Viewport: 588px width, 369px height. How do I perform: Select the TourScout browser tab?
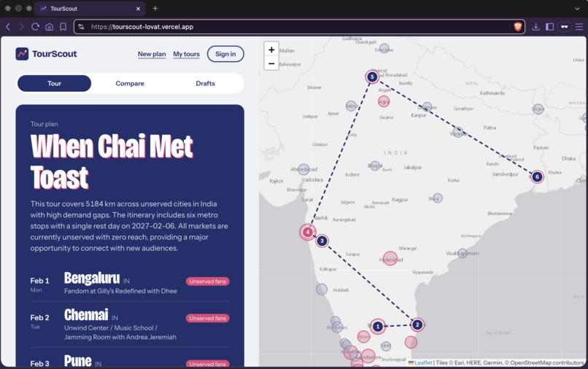click(90, 8)
